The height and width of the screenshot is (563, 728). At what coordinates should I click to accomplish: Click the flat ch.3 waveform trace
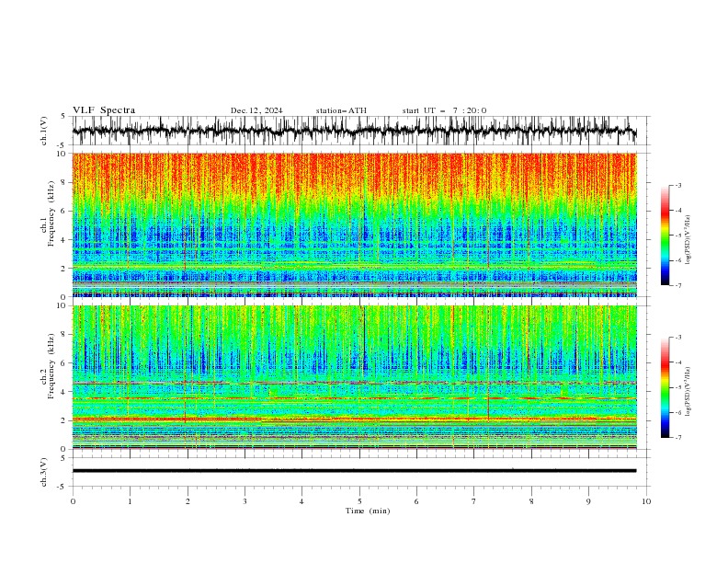tap(354, 471)
